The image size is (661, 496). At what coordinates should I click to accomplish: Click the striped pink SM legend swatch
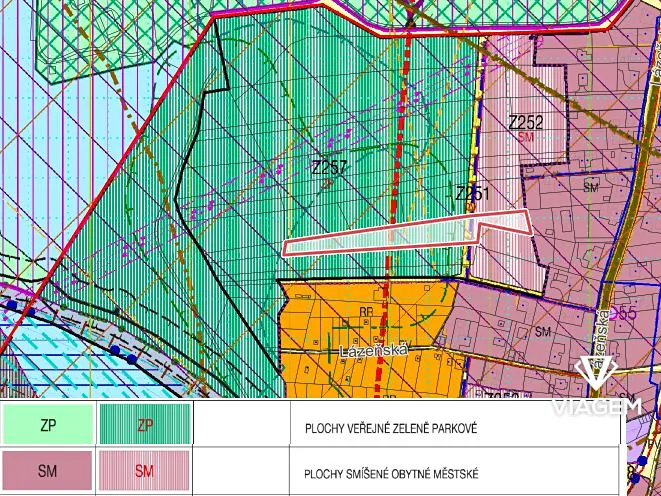pyautogui.click(x=144, y=470)
